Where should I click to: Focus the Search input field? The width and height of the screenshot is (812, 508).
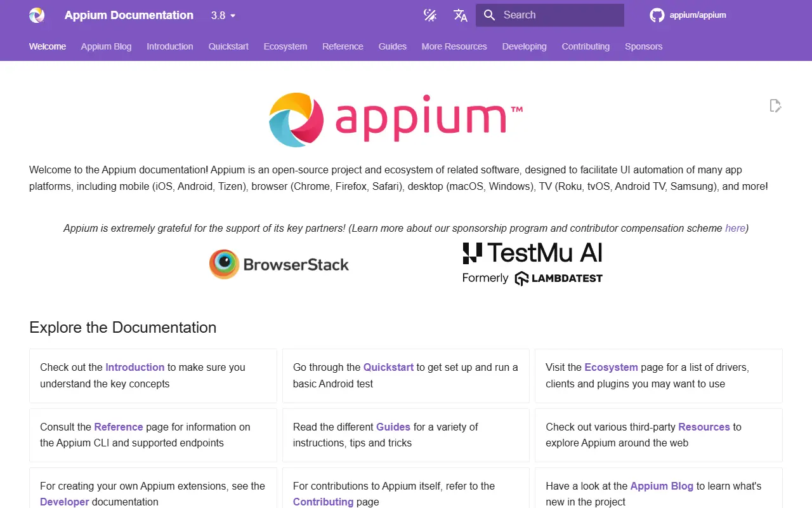[550, 15]
